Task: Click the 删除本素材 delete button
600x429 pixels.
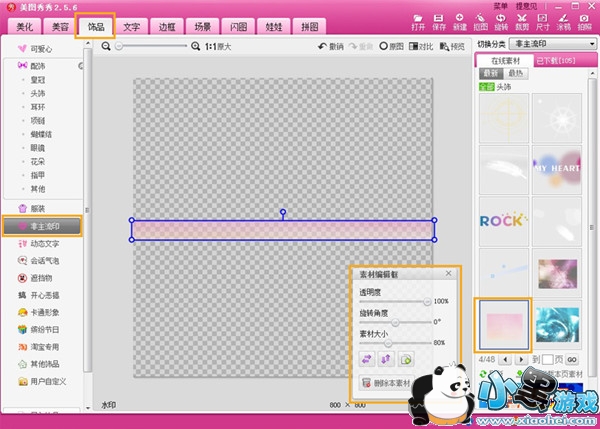Action: 385,383
